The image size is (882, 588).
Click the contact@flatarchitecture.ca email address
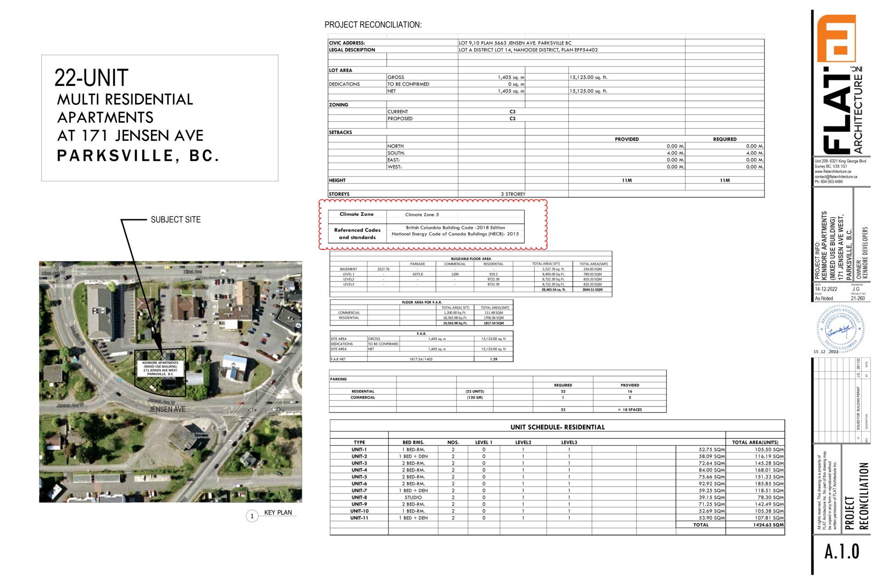[836, 176]
